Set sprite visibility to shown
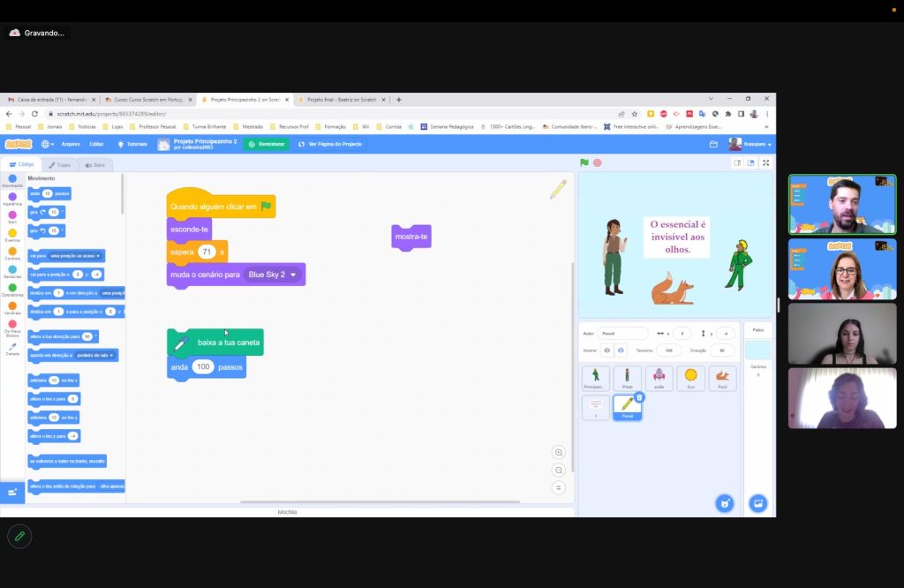Image resolution: width=904 pixels, height=588 pixels. click(x=606, y=351)
